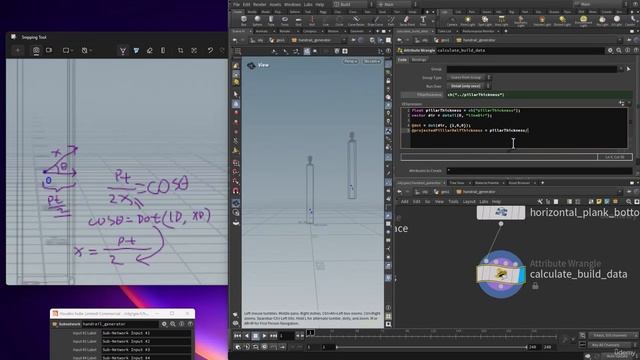Click the timeline frame slider marker
The height and width of the screenshot is (360, 640).
coord(310,333)
